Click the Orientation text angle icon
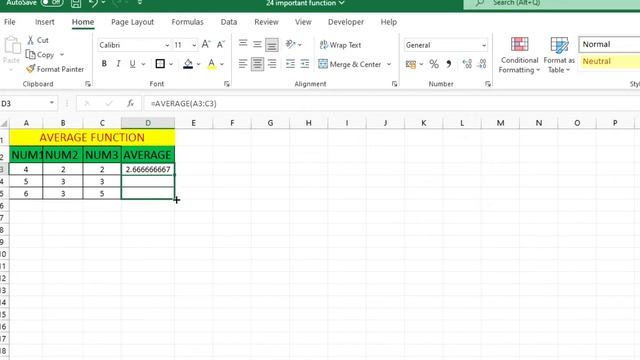This screenshot has width=640, height=360. pos(290,44)
